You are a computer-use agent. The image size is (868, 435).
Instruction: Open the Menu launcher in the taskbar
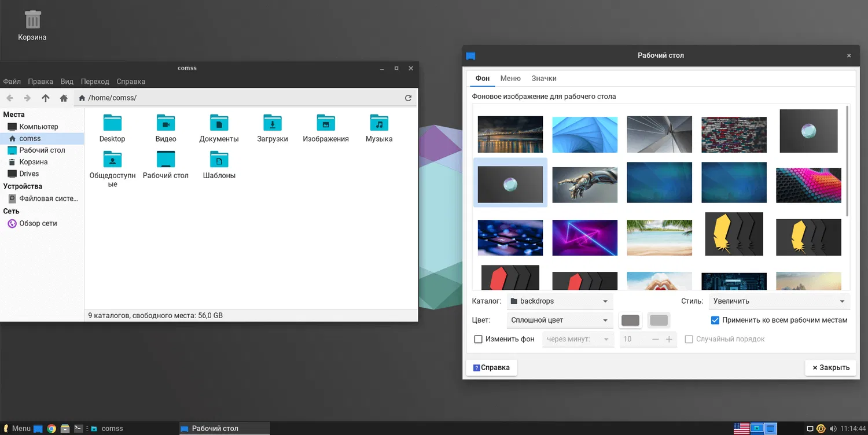pyautogui.click(x=17, y=429)
